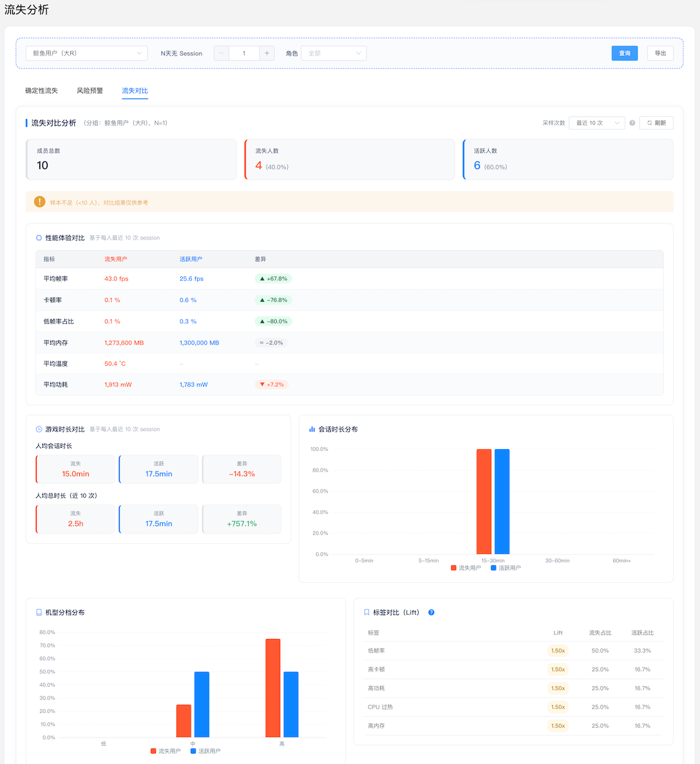Click the help icon beside 采样次数 dropdown

(x=632, y=123)
